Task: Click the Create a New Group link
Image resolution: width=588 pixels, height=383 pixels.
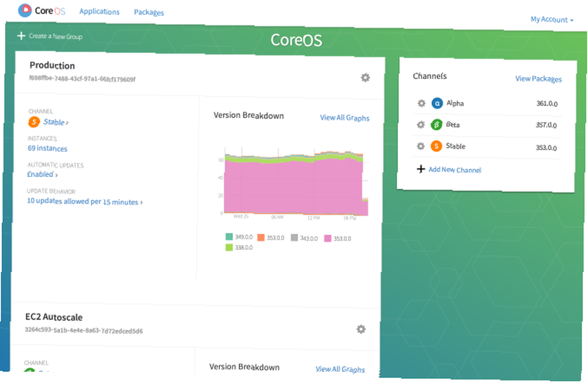Action: pos(55,36)
